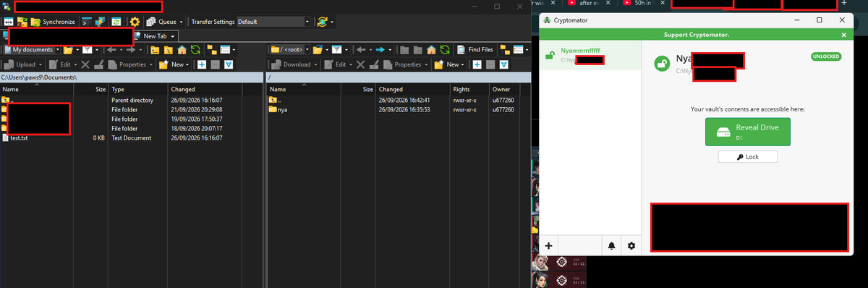Click the Find Files button
The width and height of the screenshot is (868, 288).
pyautogui.click(x=476, y=50)
